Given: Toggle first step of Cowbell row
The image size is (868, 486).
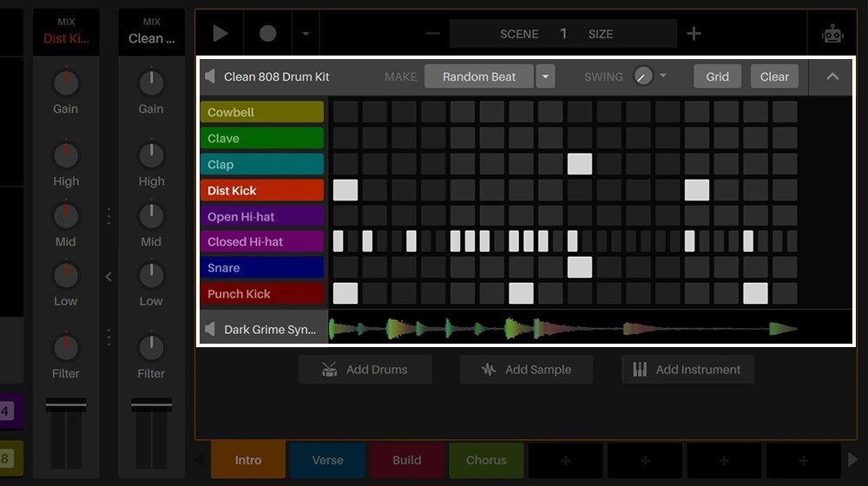Looking at the screenshot, I should (345, 112).
